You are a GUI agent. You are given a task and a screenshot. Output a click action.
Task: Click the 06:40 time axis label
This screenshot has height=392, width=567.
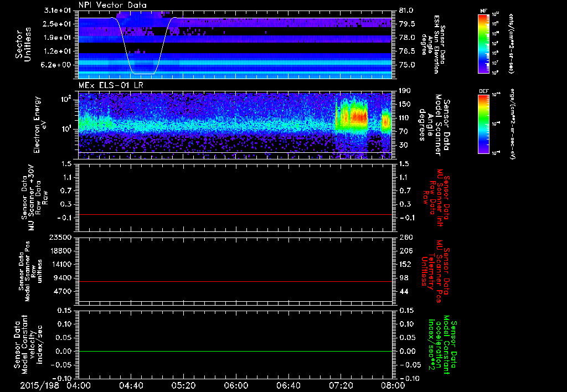288,385
